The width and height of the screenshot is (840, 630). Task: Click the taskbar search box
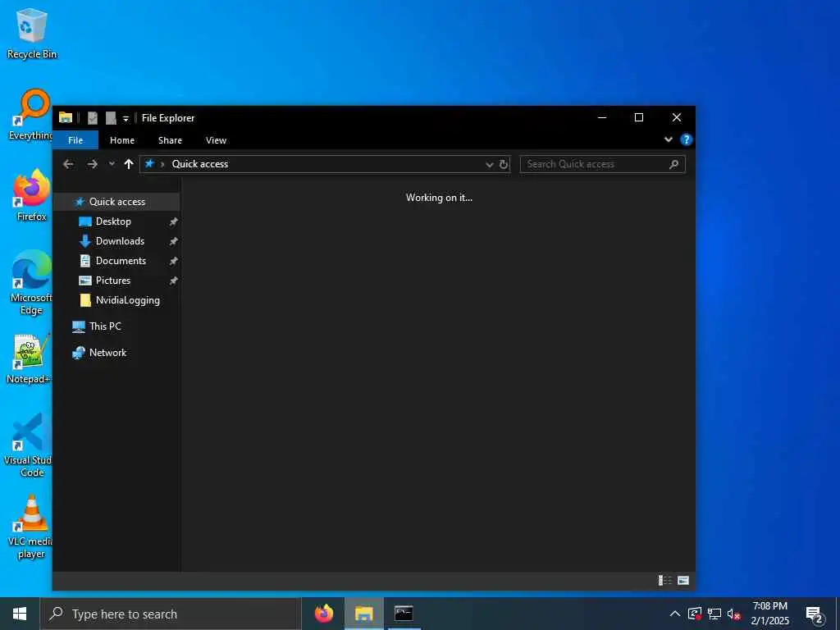(171, 614)
